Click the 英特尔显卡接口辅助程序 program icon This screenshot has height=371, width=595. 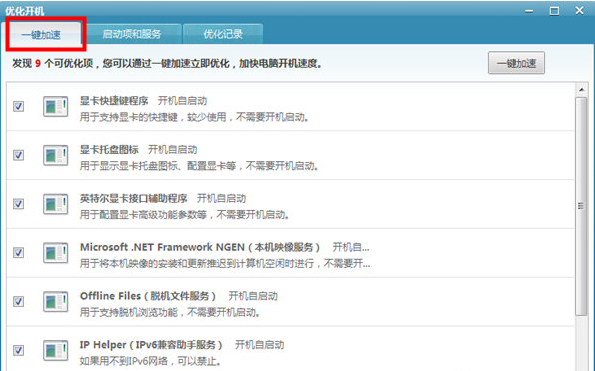[x=55, y=204]
